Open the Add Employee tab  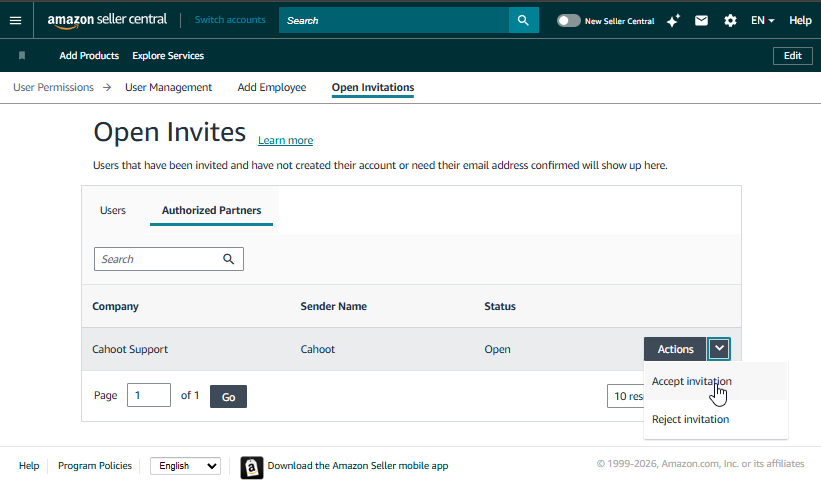[272, 87]
